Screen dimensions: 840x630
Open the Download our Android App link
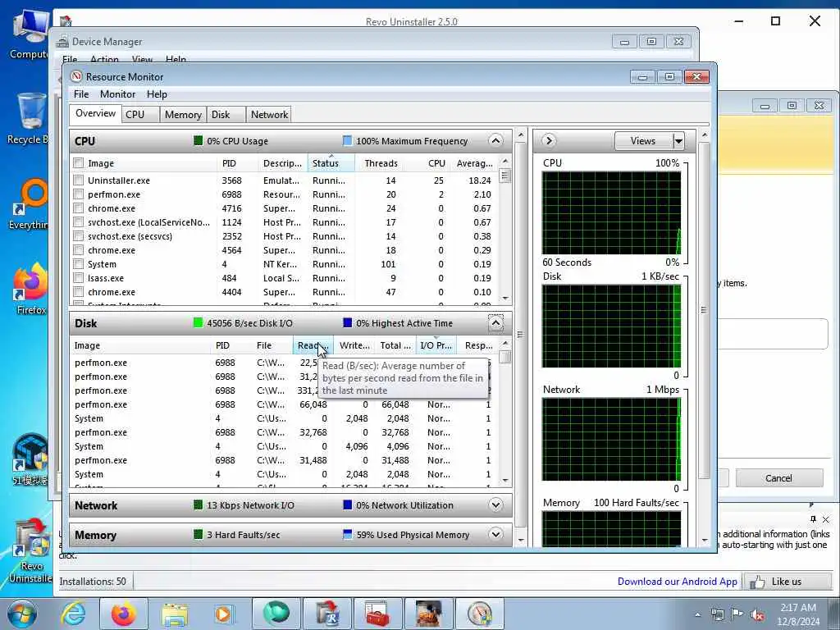(677, 582)
